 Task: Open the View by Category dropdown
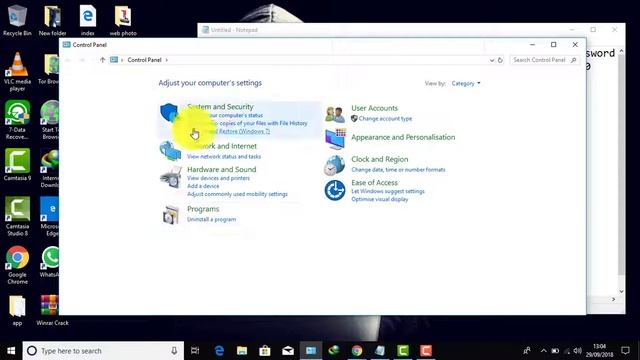tap(466, 83)
